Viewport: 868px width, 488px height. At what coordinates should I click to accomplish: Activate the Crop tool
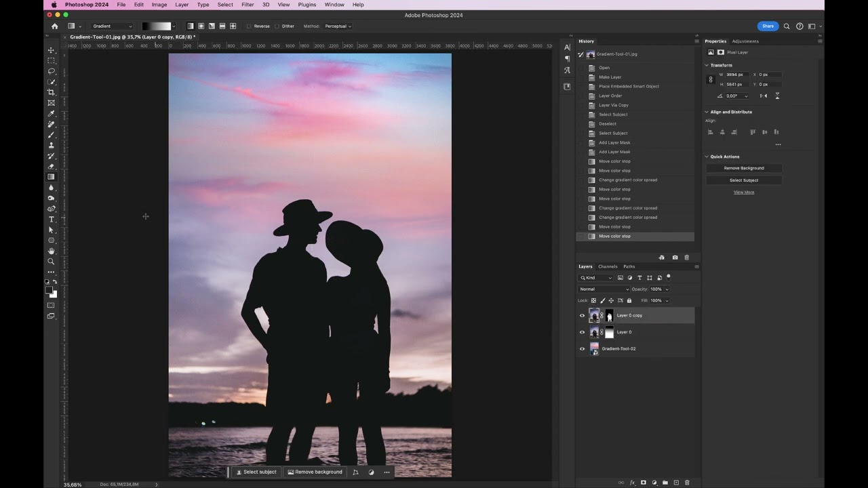[x=51, y=91]
